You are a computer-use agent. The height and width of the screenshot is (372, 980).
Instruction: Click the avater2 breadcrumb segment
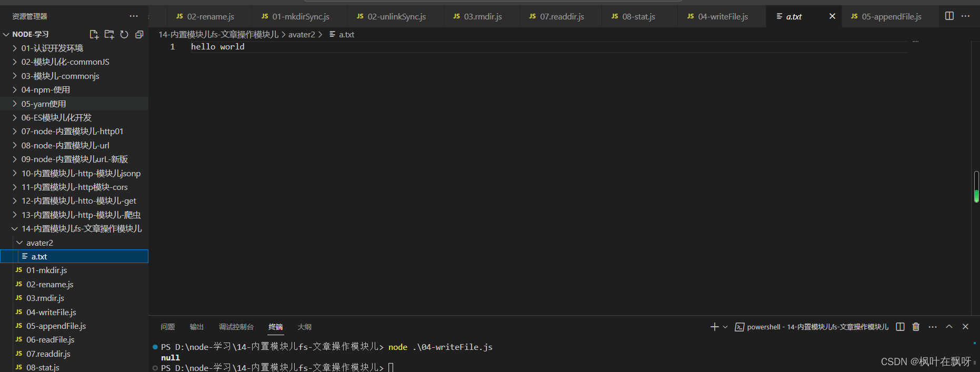302,34
